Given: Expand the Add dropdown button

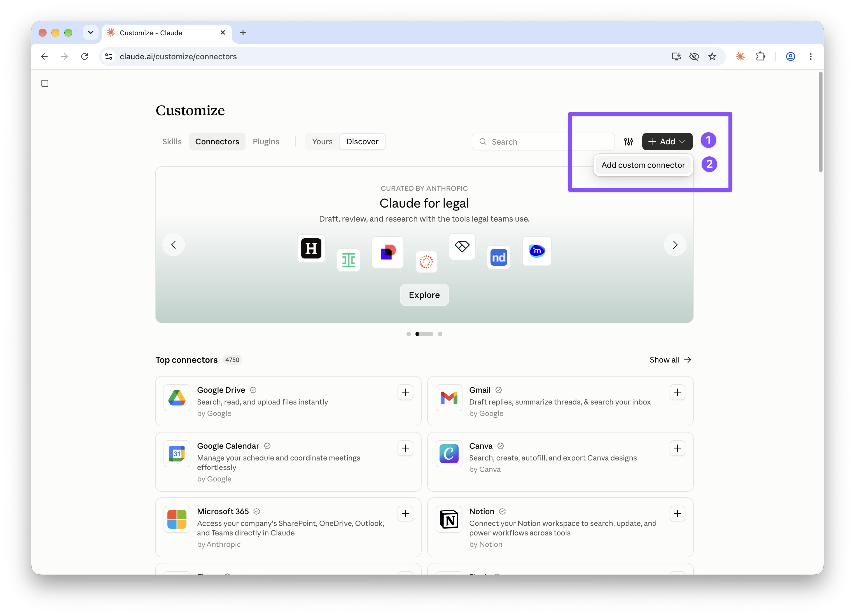Looking at the screenshot, I should 667,142.
